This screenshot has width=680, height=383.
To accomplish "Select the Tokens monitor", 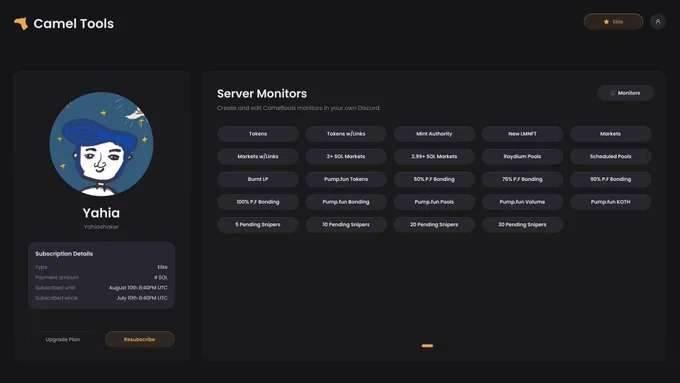I will pyautogui.click(x=258, y=134).
